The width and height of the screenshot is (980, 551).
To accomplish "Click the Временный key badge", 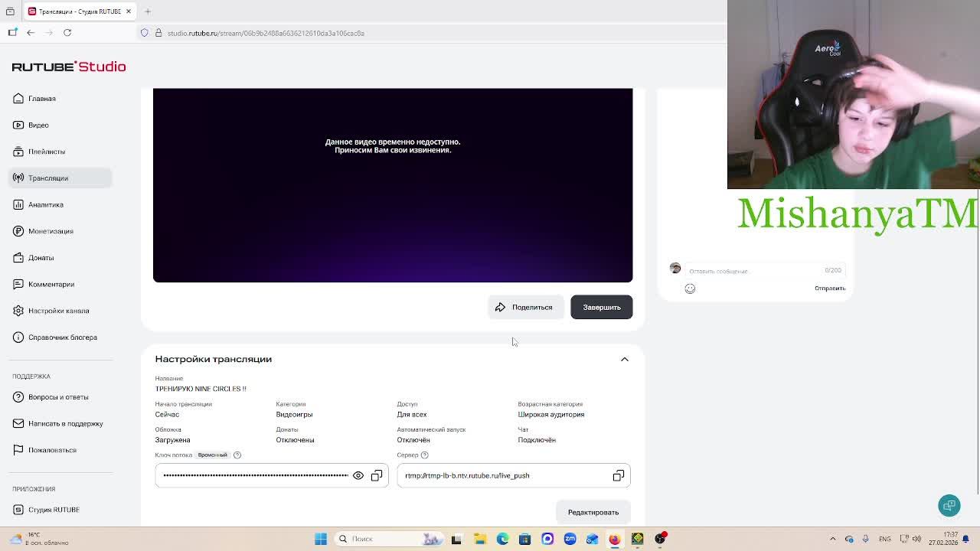I will pyautogui.click(x=212, y=455).
